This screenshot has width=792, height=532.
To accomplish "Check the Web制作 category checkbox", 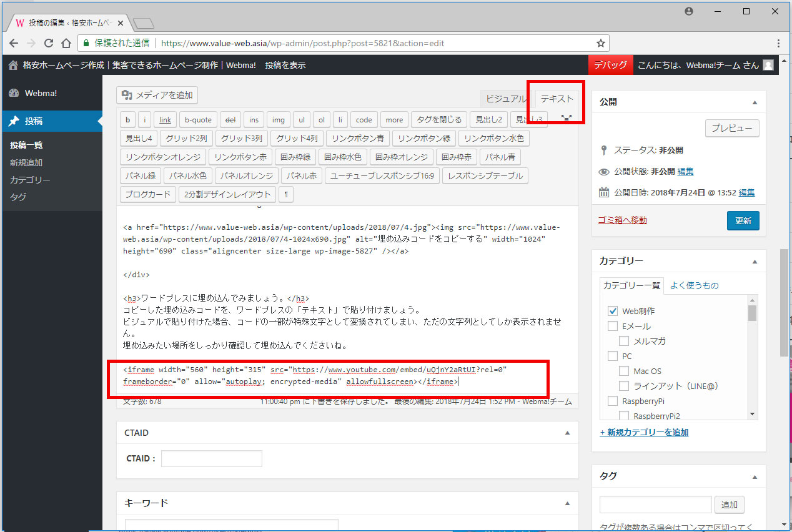I will [613, 311].
